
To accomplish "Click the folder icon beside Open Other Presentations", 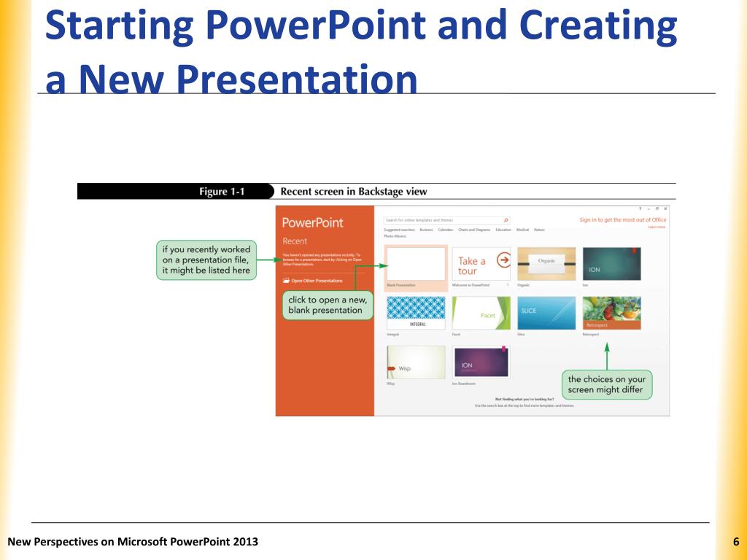I will [x=286, y=281].
